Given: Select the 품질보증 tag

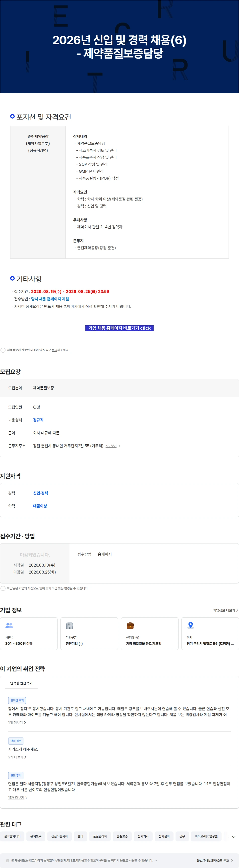Looking at the screenshot, I should (x=122, y=836).
